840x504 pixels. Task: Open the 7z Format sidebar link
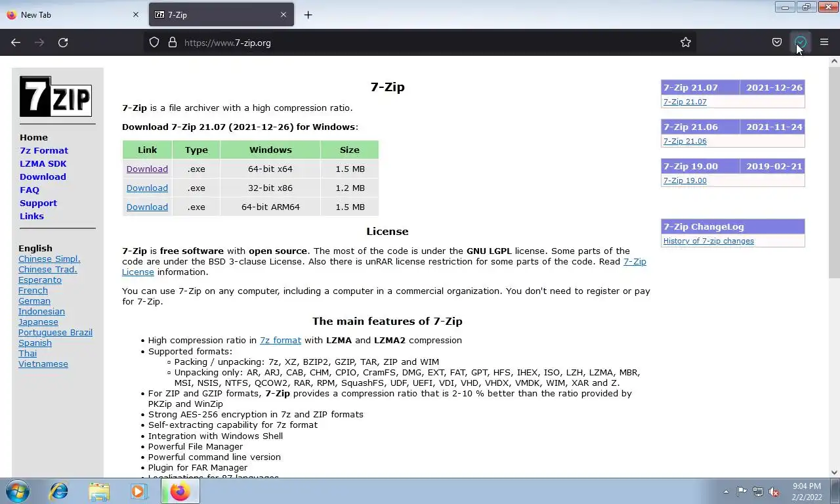(44, 150)
